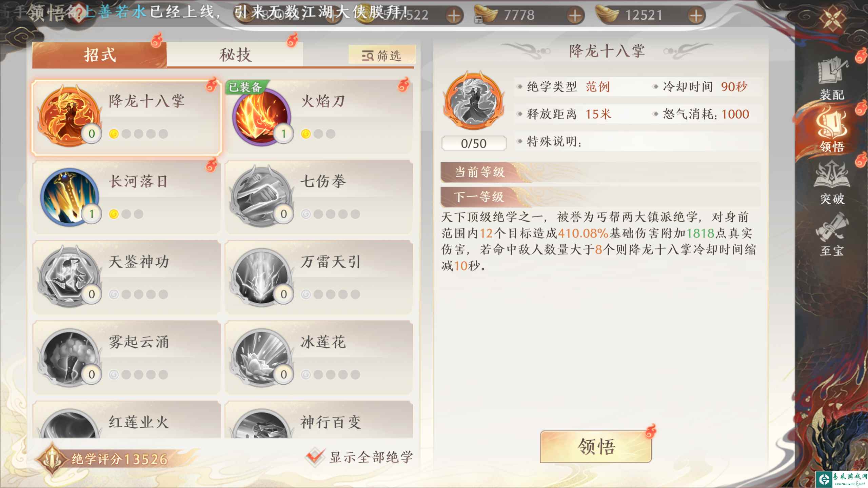Image resolution: width=868 pixels, height=488 pixels.
Task: Select the 七伤拳 skill icon
Action: point(262,197)
